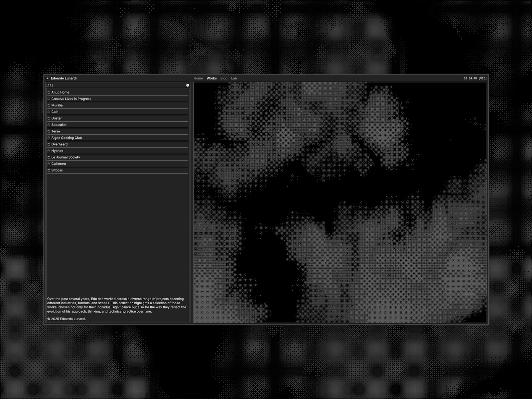Click the folder icon next to Nyance
532x399 pixels.
pyautogui.click(x=49, y=151)
